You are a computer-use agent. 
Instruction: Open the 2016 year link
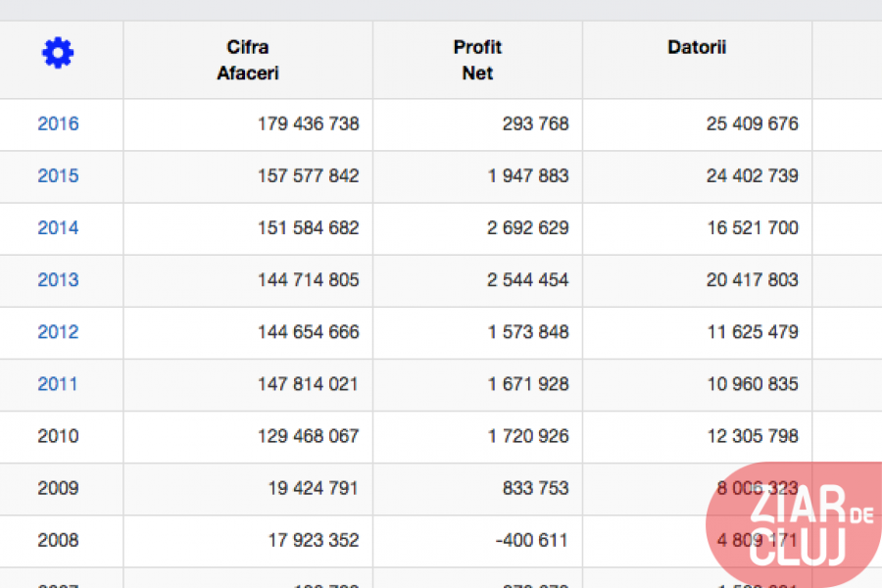click(58, 124)
